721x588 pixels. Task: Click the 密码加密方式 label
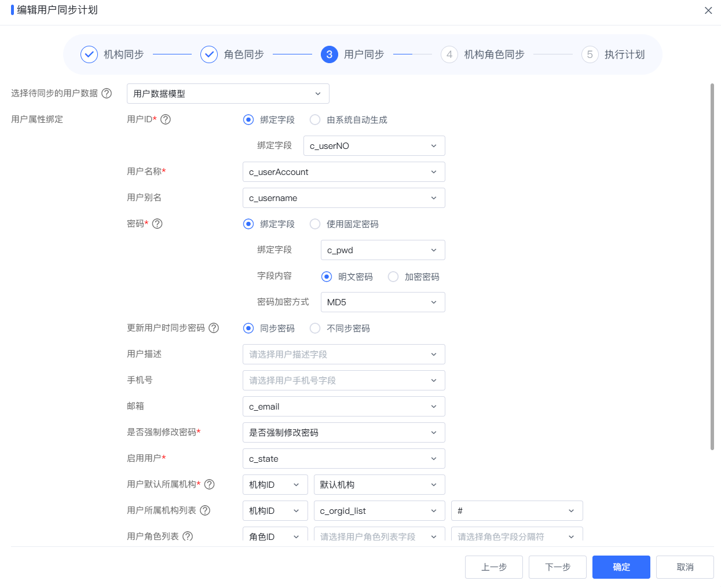pos(283,302)
